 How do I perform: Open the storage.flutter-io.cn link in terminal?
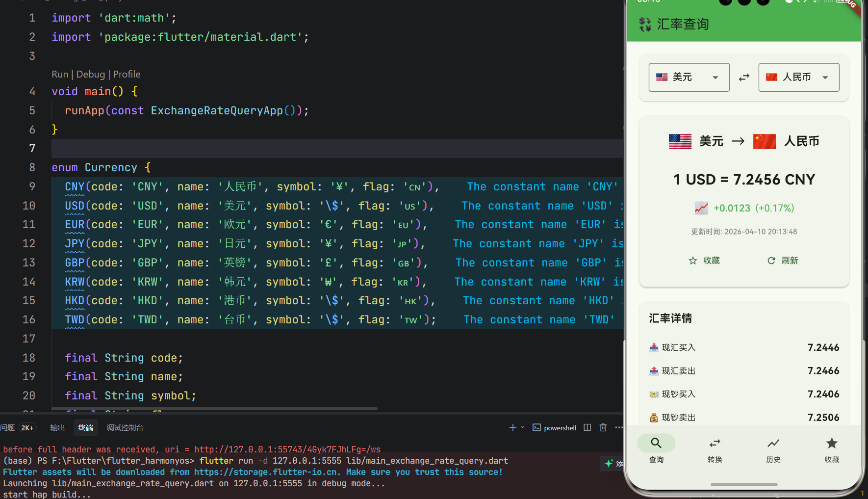click(x=266, y=473)
